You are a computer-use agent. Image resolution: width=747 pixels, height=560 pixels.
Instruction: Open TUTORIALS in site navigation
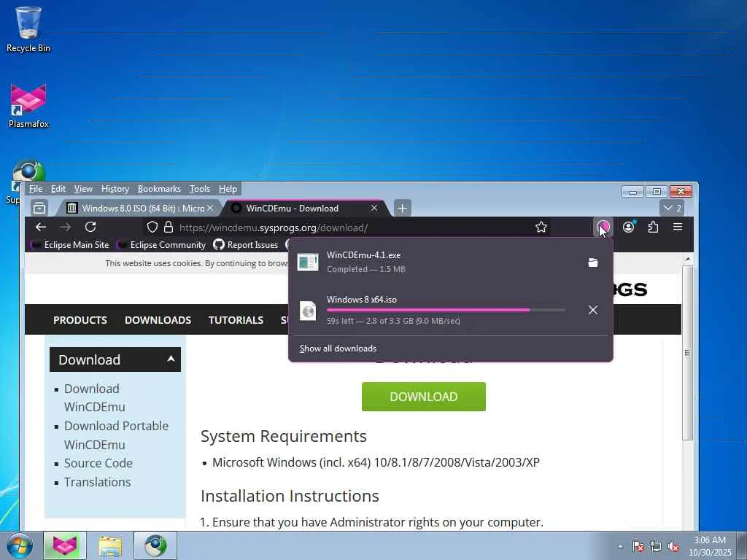click(x=236, y=320)
